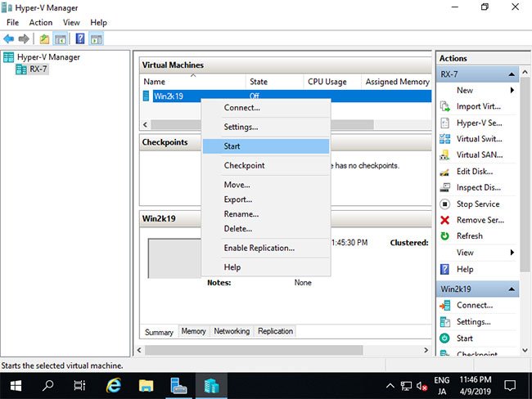
Task: Open the Help menu in menu bar
Action: click(98, 22)
